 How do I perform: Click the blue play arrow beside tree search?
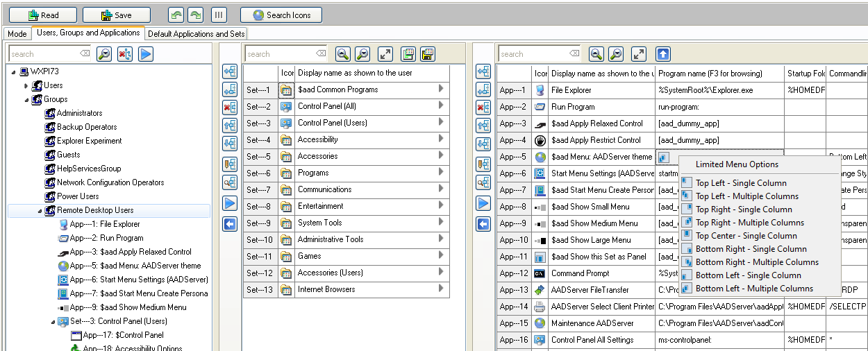(x=146, y=54)
